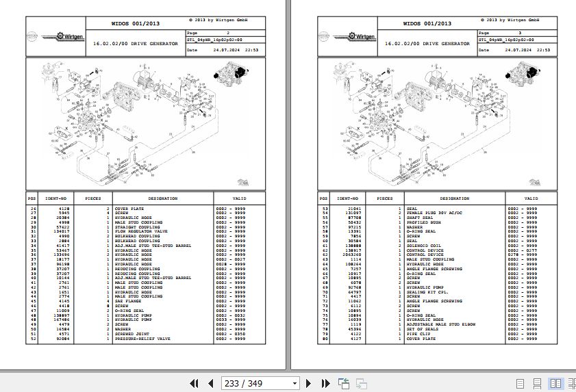
Task: Click the greyed next view navigation icon
Action: pyautogui.click(x=362, y=384)
